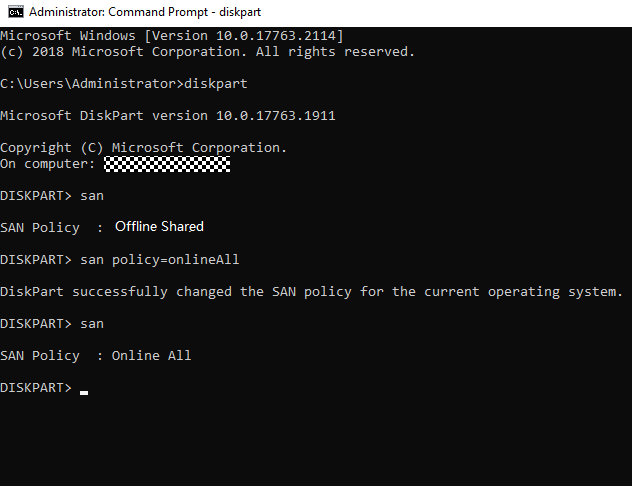Viewport: 632px width, 486px height.
Task: Click the 'Offline Shared' SAN policy value
Action: tap(159, 226)
